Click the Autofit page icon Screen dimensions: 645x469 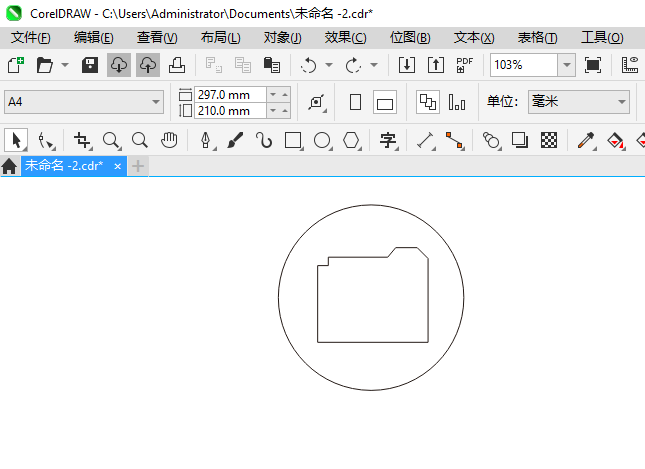[316, 102]
